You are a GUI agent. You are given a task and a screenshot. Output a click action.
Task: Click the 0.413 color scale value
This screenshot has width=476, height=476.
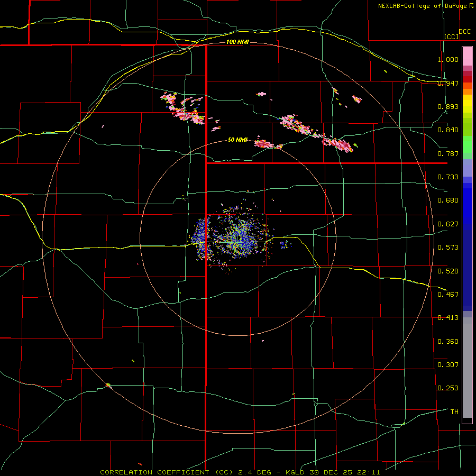pyautogui.click(x=448, y=318)
